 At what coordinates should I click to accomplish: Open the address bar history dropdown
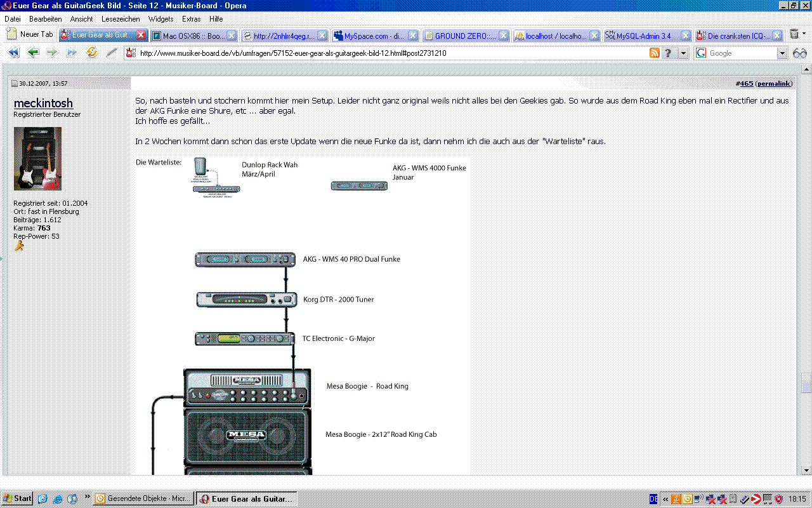point(683,53)
